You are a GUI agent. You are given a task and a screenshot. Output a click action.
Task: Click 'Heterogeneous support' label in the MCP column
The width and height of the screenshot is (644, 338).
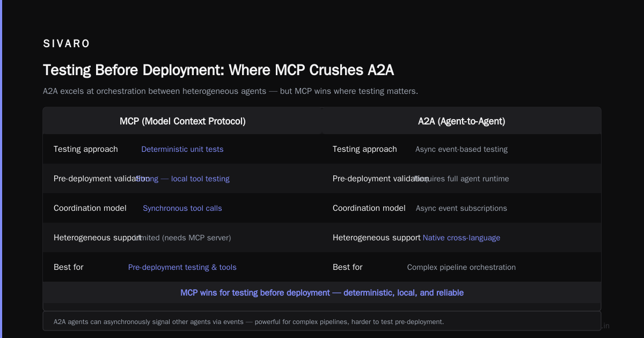coord(98,238)
